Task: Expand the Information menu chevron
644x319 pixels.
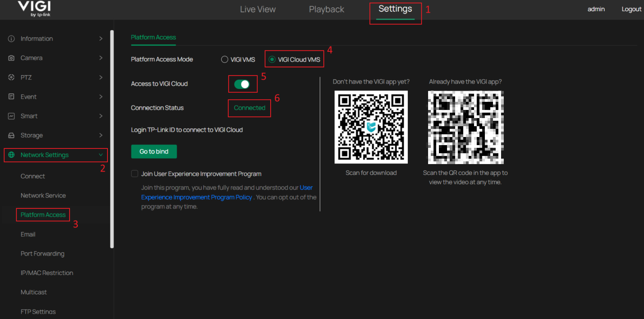Action: click(101, 39)
